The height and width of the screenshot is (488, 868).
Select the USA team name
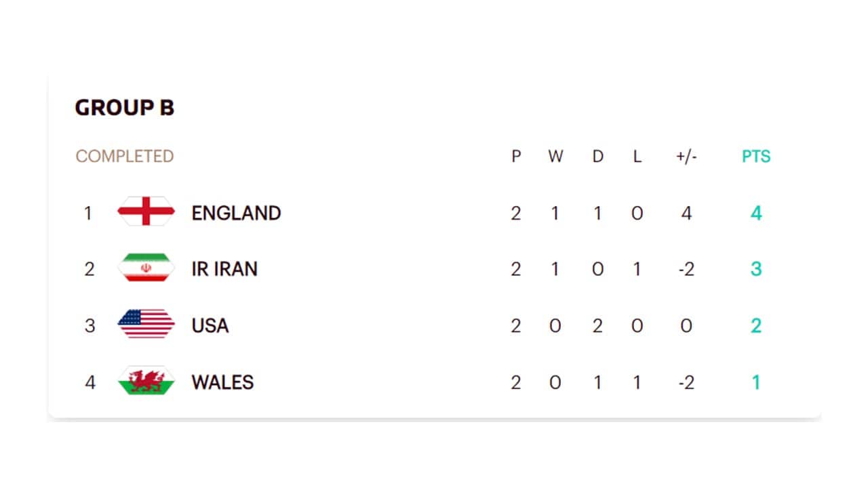pyautogui.click(x=210, y=325)
